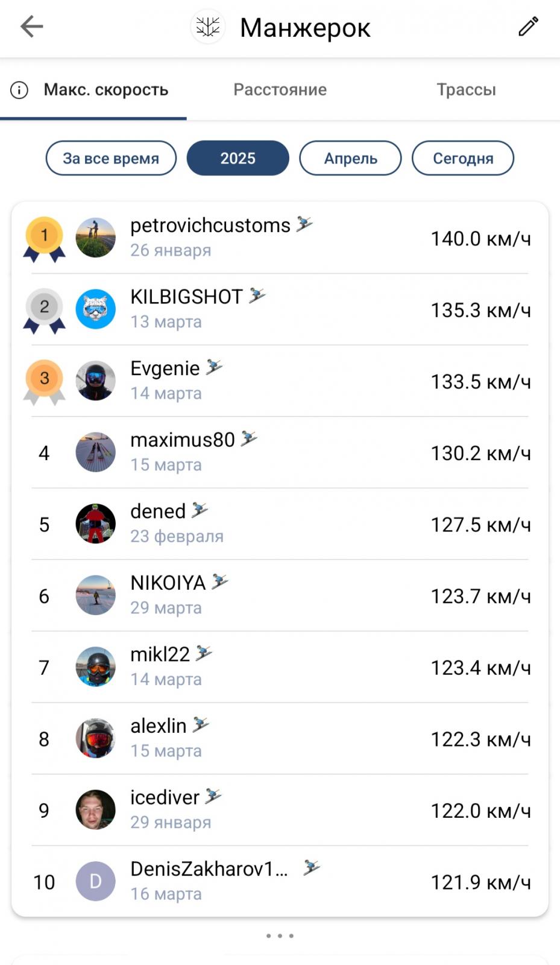Tap the silver second-place medal

coord(44,310)
